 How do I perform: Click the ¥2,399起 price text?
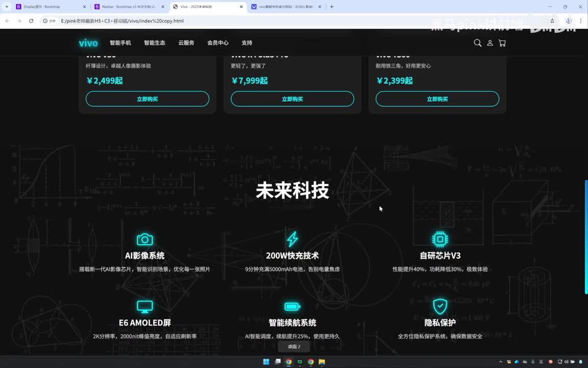point(394,81)
